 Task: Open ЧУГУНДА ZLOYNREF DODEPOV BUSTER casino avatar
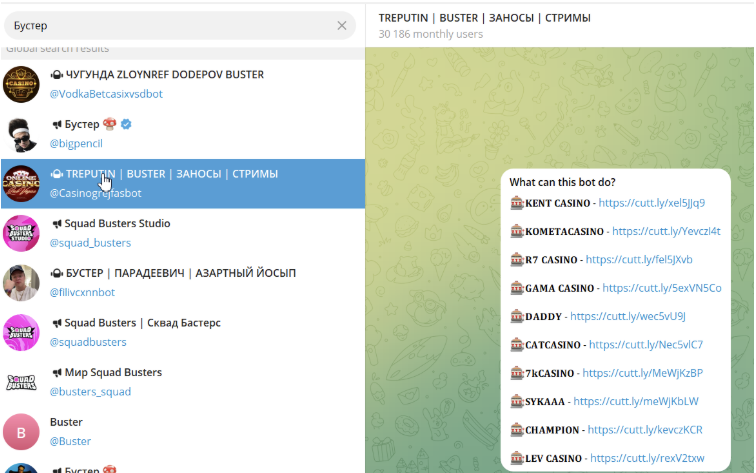click(21, 84)
